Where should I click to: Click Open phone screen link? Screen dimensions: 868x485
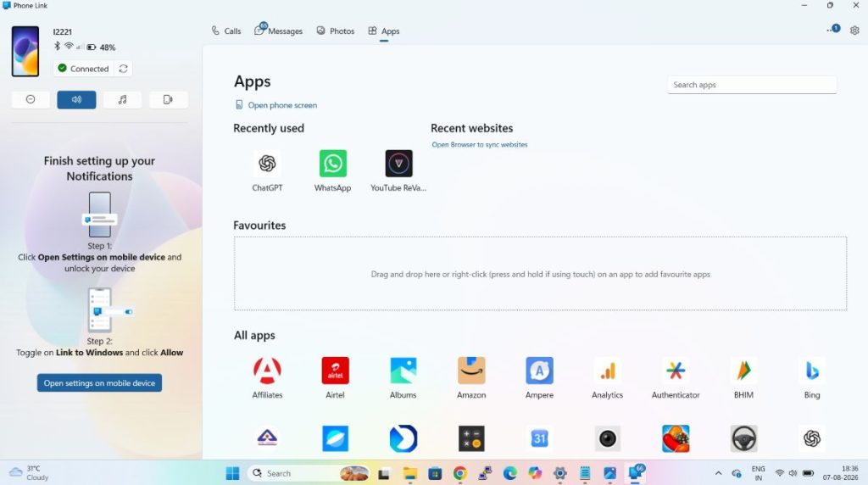(x=276, y=105)
